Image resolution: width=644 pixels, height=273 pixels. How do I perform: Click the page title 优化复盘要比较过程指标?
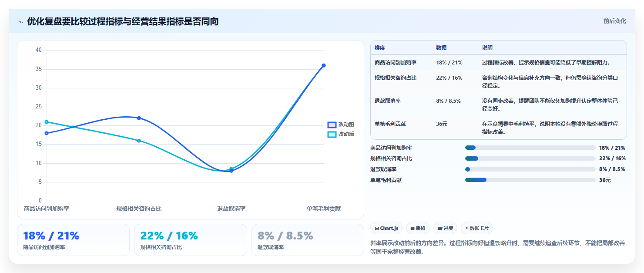[x=123, y=21]
